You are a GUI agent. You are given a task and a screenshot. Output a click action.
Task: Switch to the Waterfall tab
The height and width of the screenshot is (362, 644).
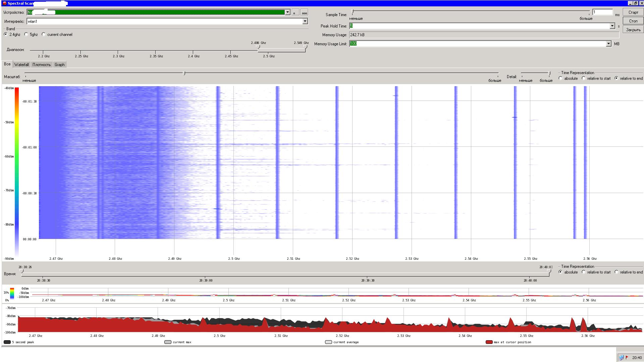click(x=21, y=65)
